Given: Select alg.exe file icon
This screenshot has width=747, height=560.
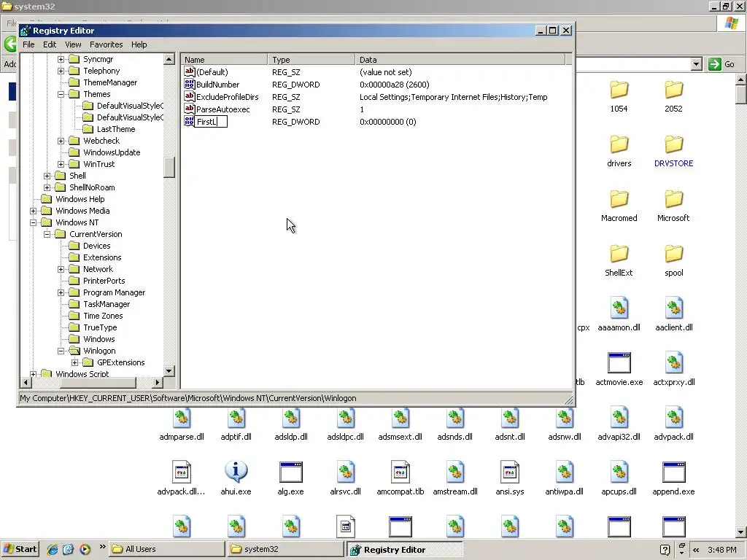Looking at the screenshot, I should click(290, 472).
